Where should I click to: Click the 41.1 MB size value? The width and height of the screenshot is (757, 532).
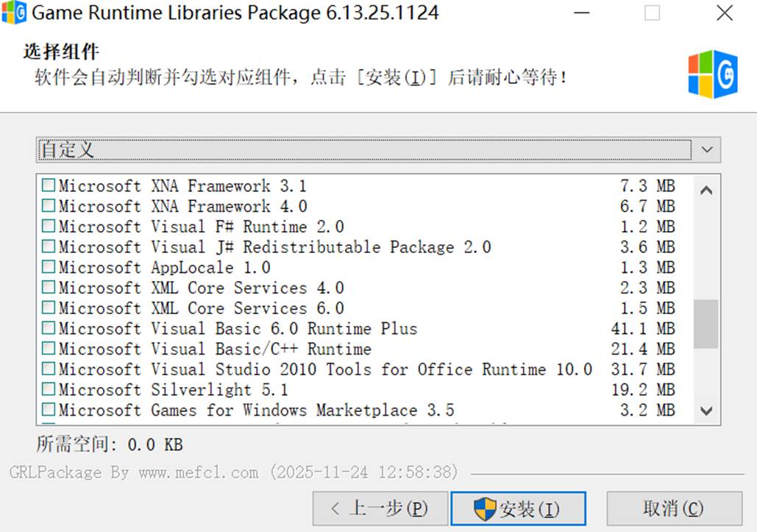pyautogui.click(x=643, y=328)
